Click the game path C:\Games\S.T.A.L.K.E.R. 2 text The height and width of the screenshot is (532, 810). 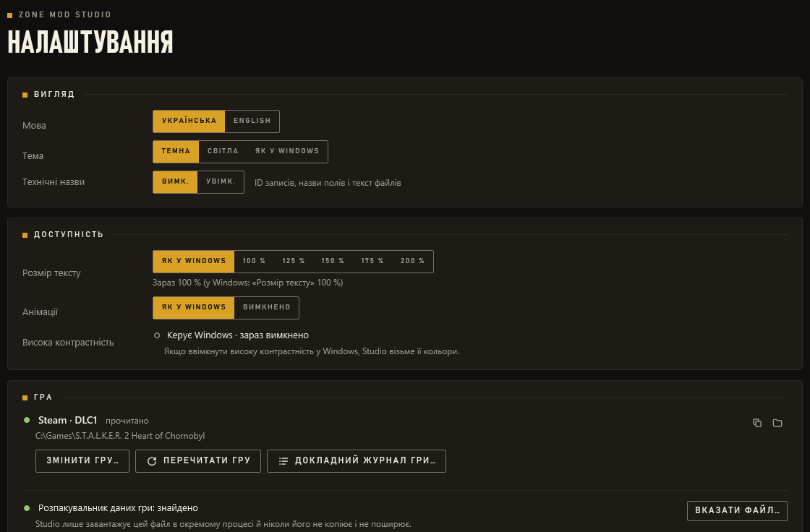coord(120,436)
